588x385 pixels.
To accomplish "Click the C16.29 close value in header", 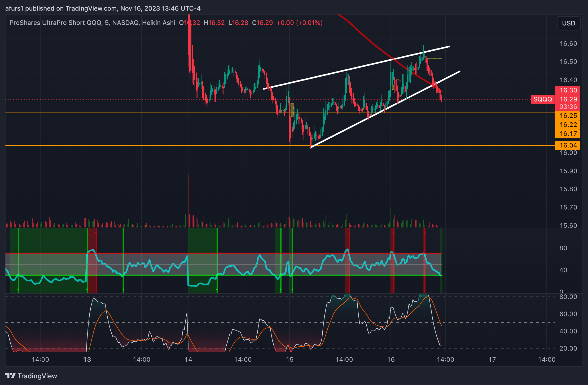I will click(262, 23).
